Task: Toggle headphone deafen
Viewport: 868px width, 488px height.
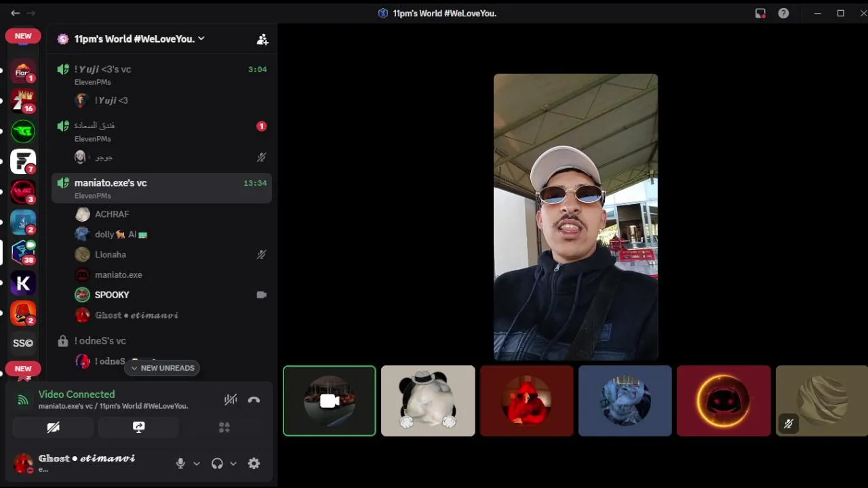Action: click(x=217, y=464)
